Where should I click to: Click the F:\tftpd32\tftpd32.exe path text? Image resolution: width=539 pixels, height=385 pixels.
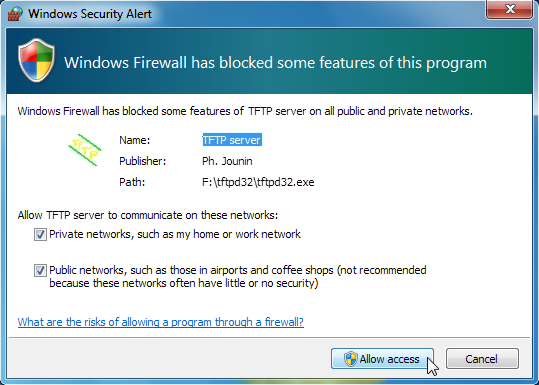[258, 182]
